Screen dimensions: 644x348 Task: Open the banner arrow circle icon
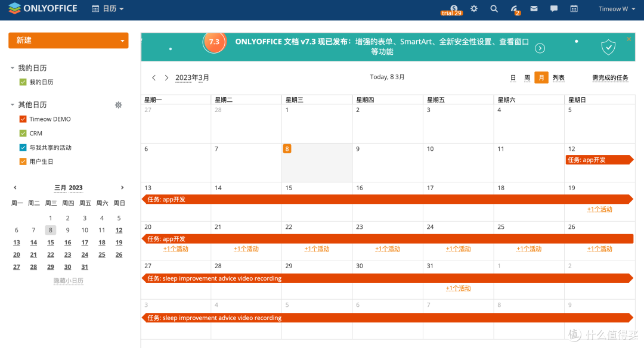540,48
